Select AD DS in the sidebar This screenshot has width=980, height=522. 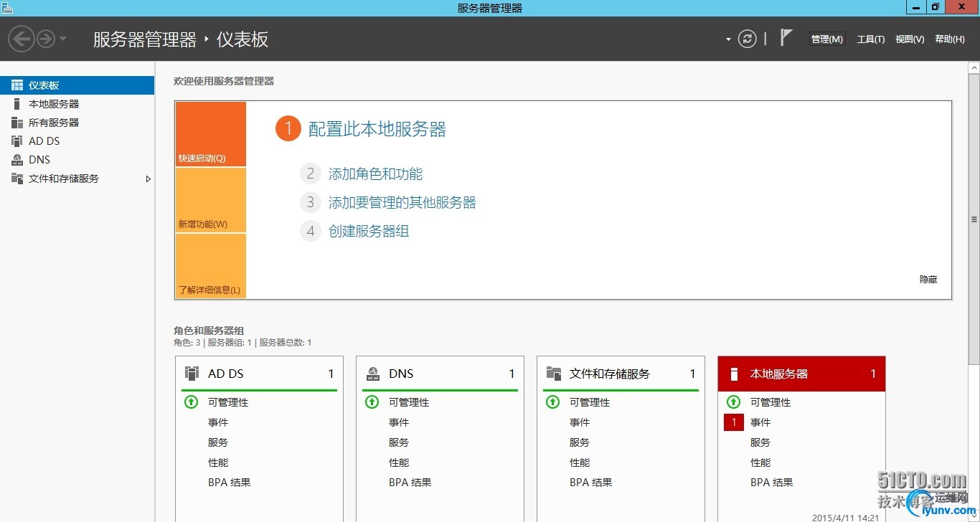click(77, 141)
